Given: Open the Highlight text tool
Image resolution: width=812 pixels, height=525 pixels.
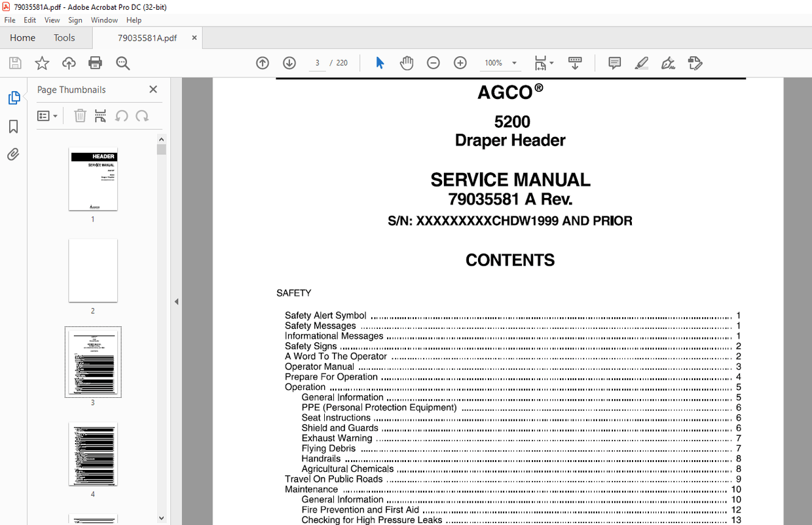Looking at the screenshot, I should click(x=641, y=63).
